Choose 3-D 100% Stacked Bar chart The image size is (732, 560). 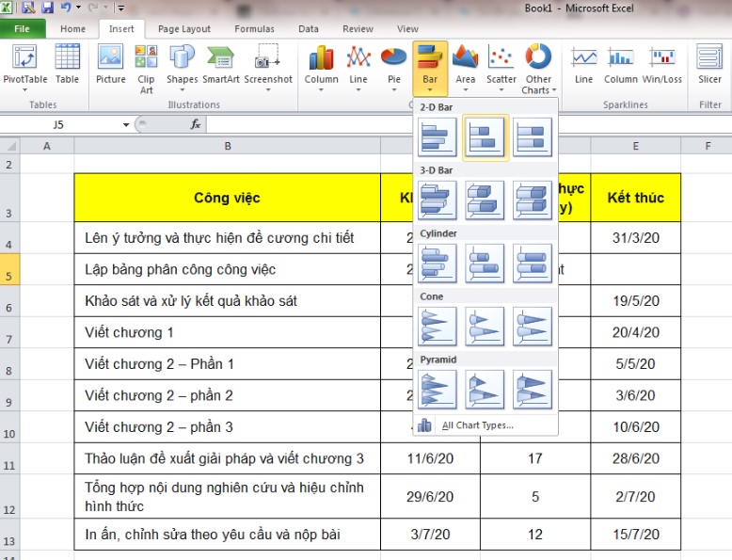533,200
